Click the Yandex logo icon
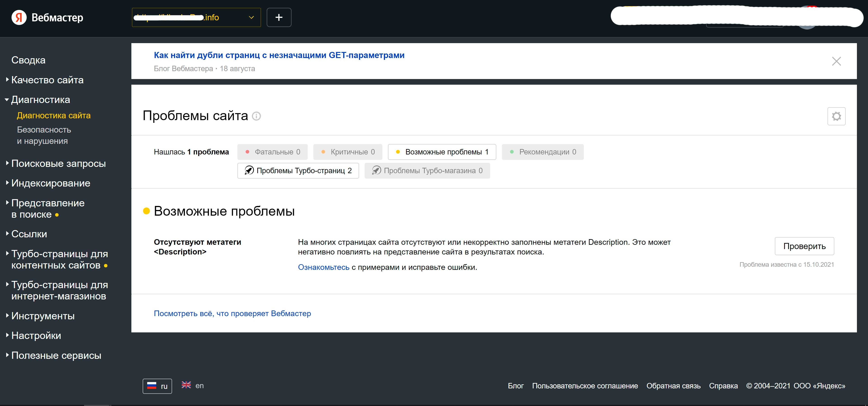Viewport: 868px width, 406px height. 19,18
